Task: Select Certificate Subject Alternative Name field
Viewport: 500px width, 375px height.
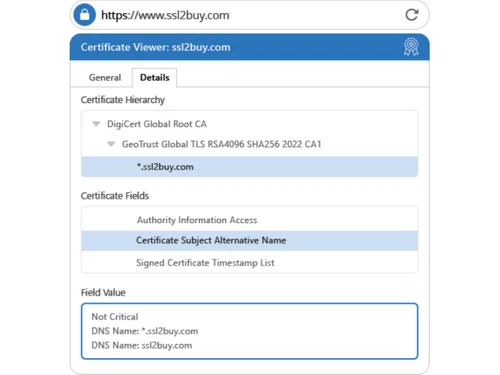Action: (250, 240)
